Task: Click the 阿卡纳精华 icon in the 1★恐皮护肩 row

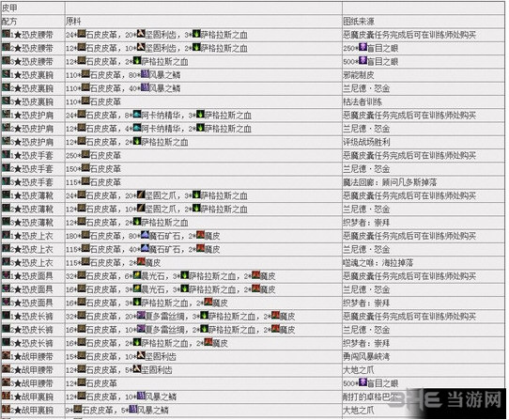Action: click(x=137, y=115)
